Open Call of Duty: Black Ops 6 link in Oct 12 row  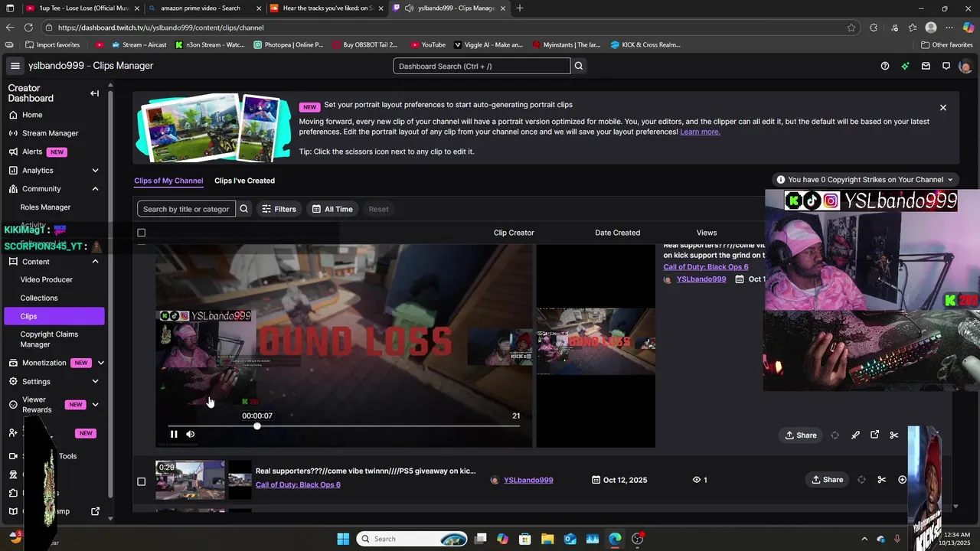(298, 484)
